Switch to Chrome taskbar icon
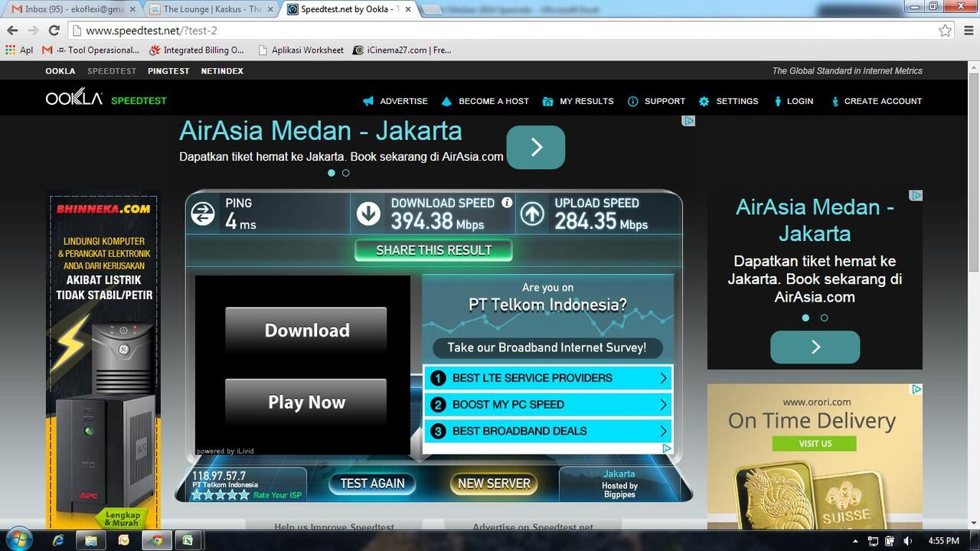980x551 pixels. pyautogui.click(x=156, y=540)
